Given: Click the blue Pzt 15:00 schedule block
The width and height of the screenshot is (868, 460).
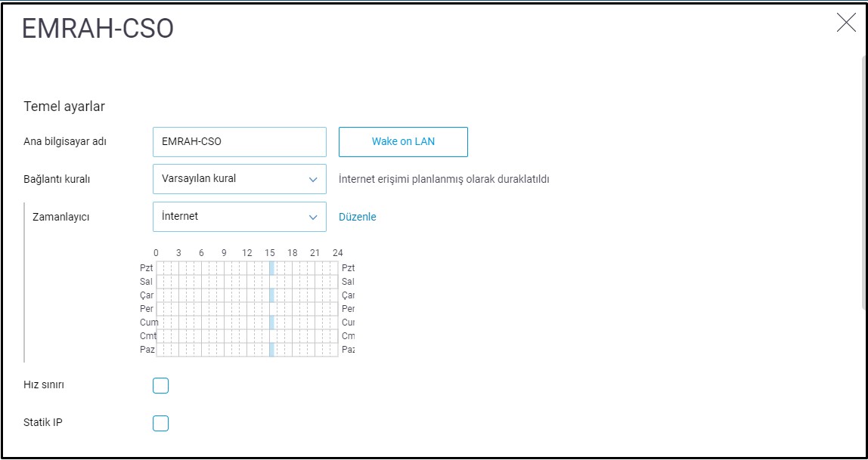Looking at the screenshot, I should point(271,268).
